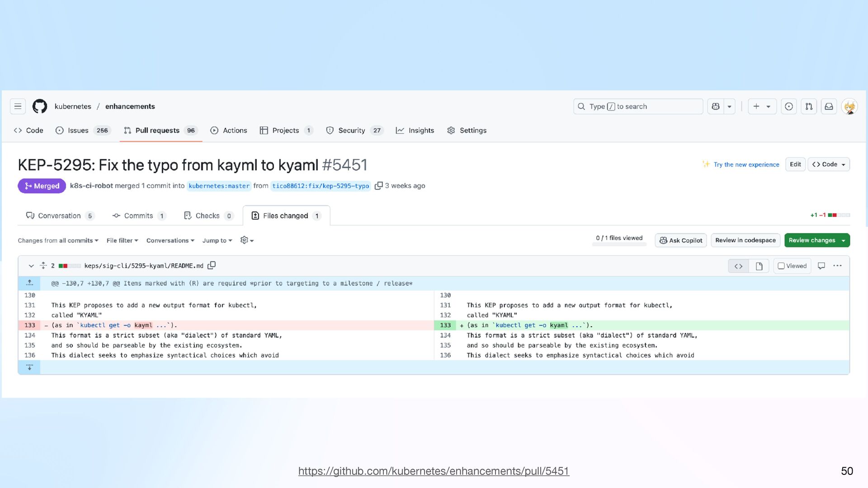Screen dimensions: 868x488
Task: Go to the GitHub homepage logo
Action: coord(40,107)
